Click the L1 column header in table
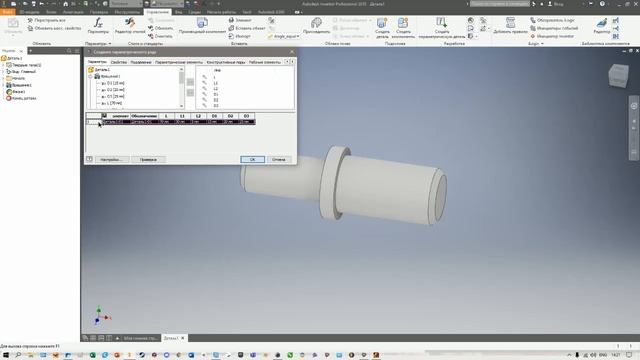Image resolution: width=640 pixels, height=360 pixels. point(182,116)
